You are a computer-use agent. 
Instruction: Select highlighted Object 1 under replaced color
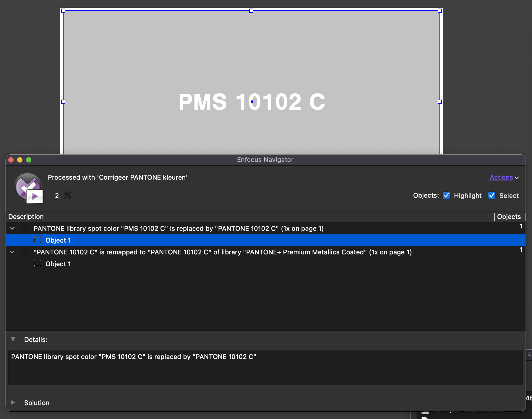point(265,240)
